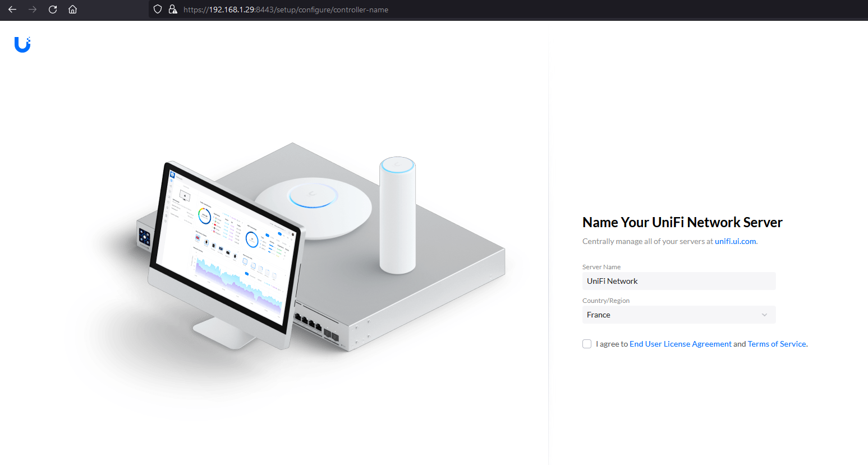Click the Name Your UniFi Network Server heading
The image size is (868, 465).
682,222
